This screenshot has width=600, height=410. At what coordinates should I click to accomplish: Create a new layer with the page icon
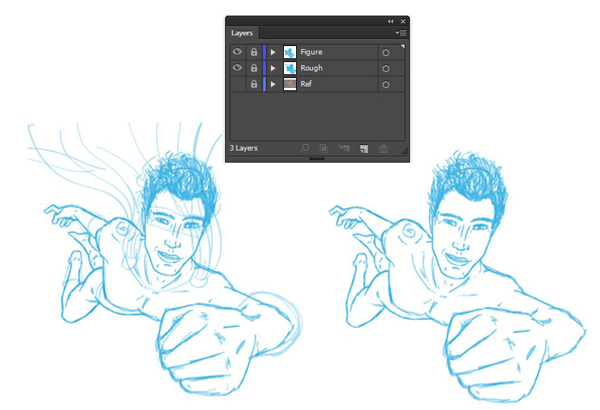tap(364, 149)
